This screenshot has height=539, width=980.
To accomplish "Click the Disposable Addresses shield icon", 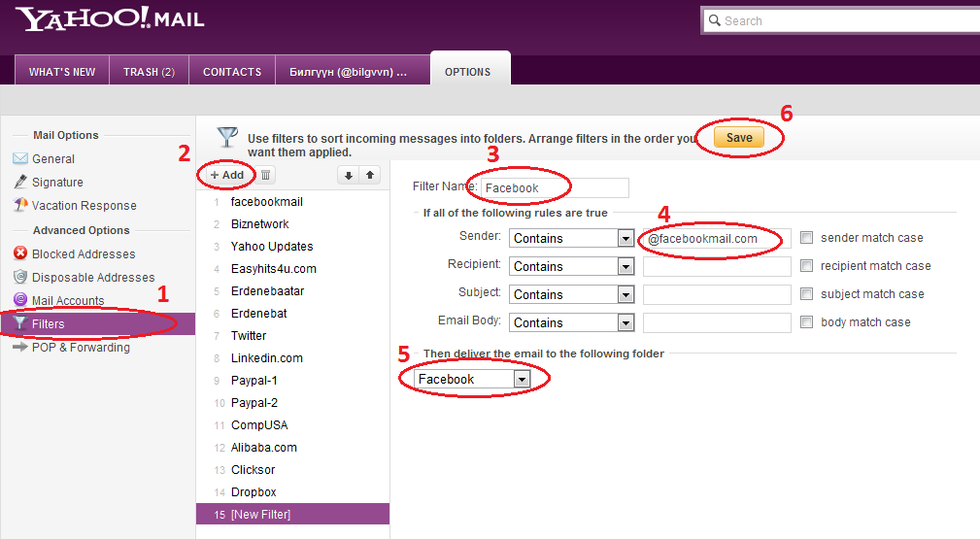I will click(x=20, y=277).
